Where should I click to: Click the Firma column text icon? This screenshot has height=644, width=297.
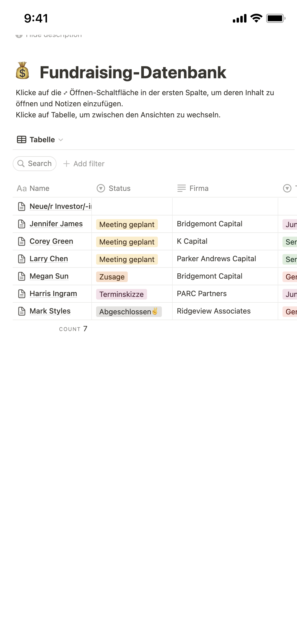tap(182, 188)
